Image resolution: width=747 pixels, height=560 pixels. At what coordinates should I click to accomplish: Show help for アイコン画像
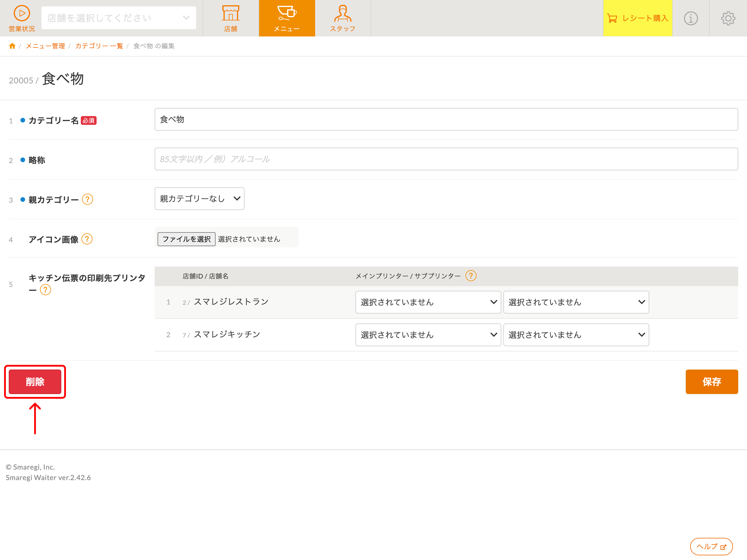coord(87,239)
